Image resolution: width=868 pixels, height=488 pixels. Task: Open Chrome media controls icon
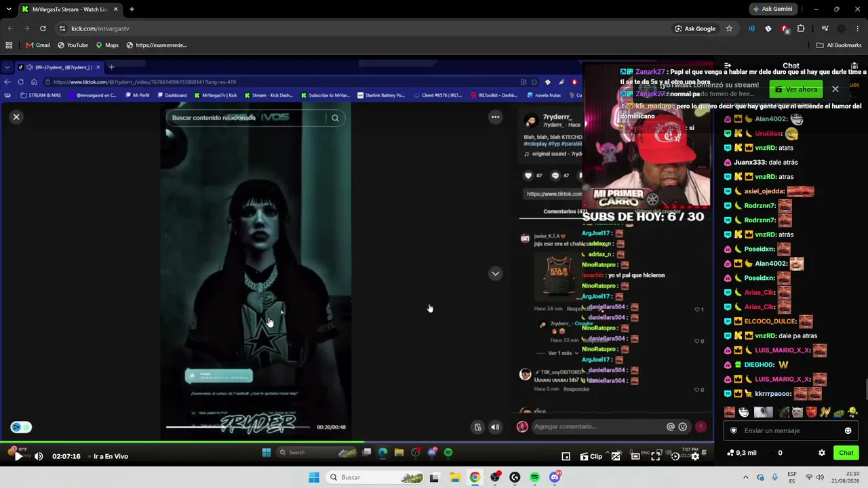(825, 28)
